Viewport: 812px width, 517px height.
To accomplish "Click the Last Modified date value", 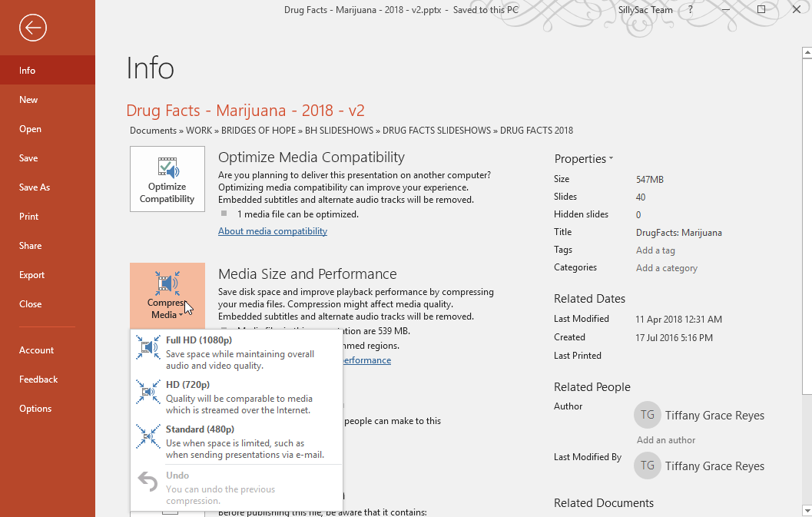I will 678,320.
